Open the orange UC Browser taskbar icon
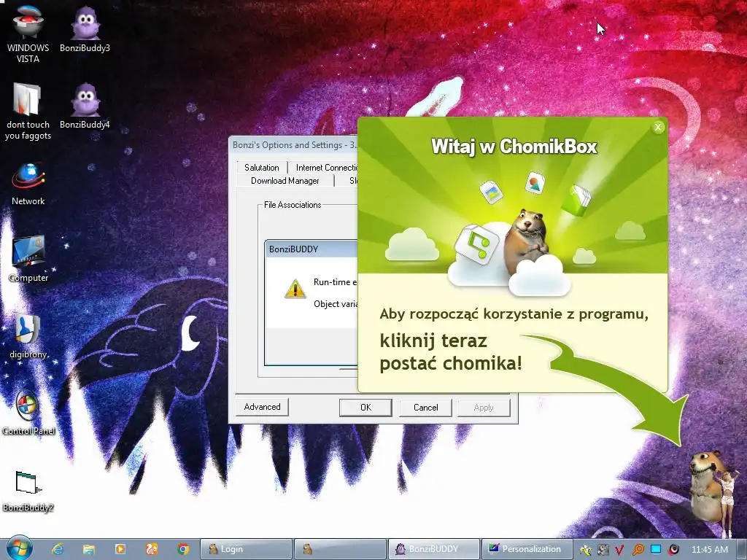The width and height of the screenshot is (747, 560). point(152,549)
